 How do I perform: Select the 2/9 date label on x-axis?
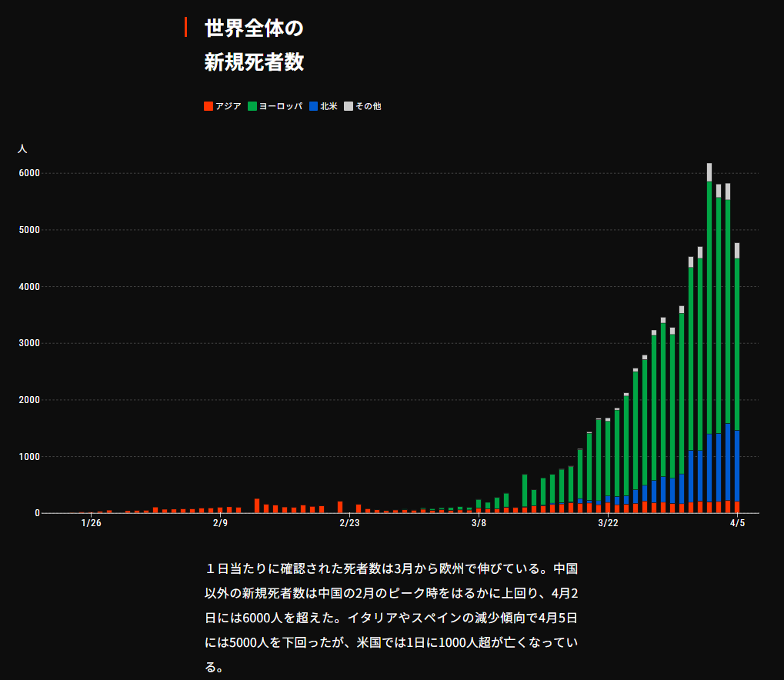[x=220, y=524]
